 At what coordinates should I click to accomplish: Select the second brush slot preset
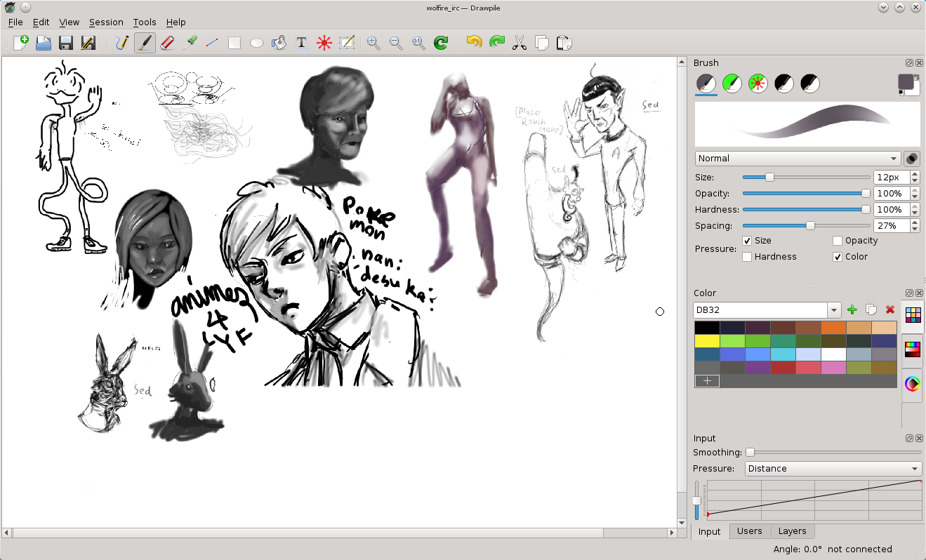pos(732,83)
